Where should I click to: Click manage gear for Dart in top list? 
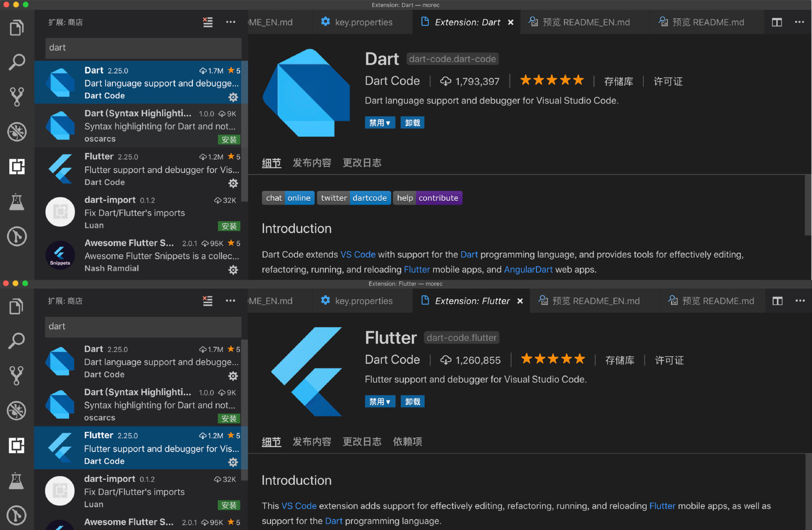click(x=233, y=97)
